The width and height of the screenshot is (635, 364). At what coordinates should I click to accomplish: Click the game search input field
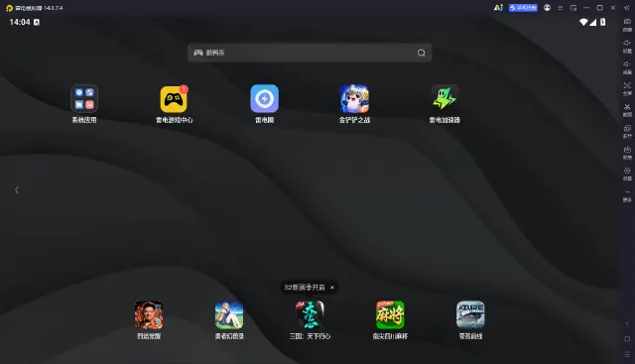coord(310,53)
